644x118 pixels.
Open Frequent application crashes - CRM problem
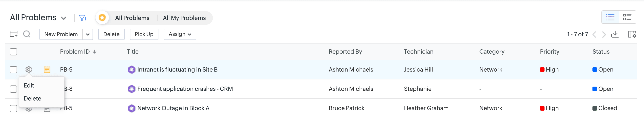pyautogui.click(x=185, y=89)
